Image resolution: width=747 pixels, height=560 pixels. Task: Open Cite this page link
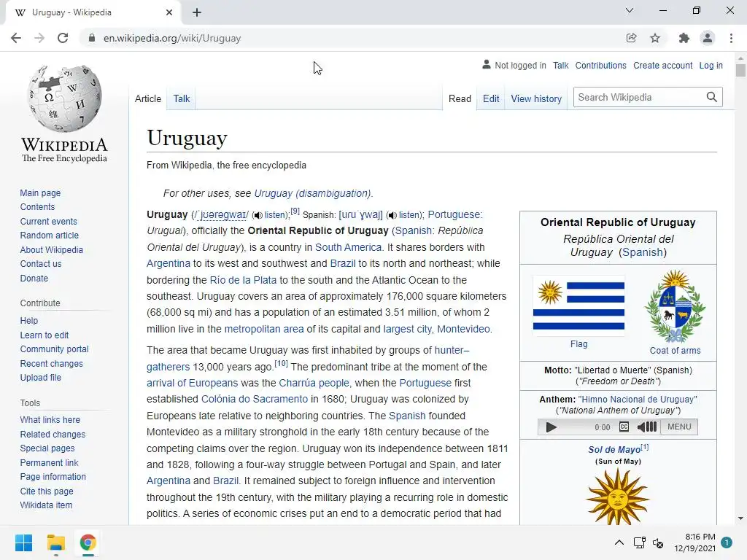(x=47, y=491)
